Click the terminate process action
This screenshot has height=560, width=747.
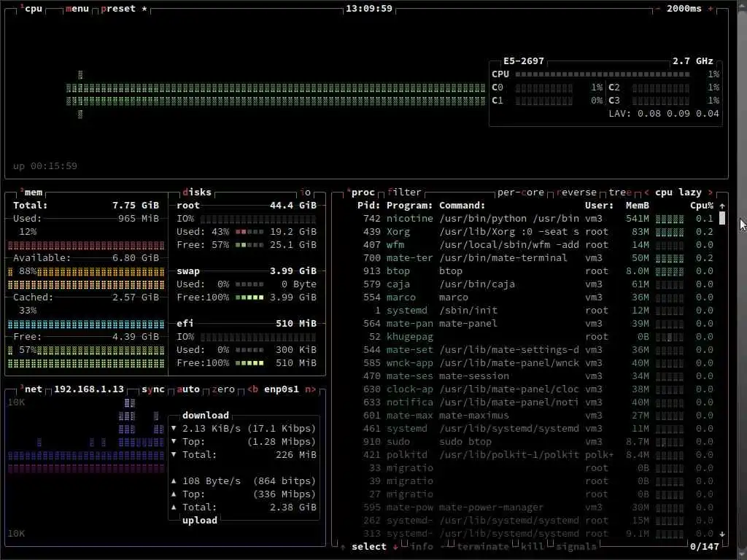[483, 547]
